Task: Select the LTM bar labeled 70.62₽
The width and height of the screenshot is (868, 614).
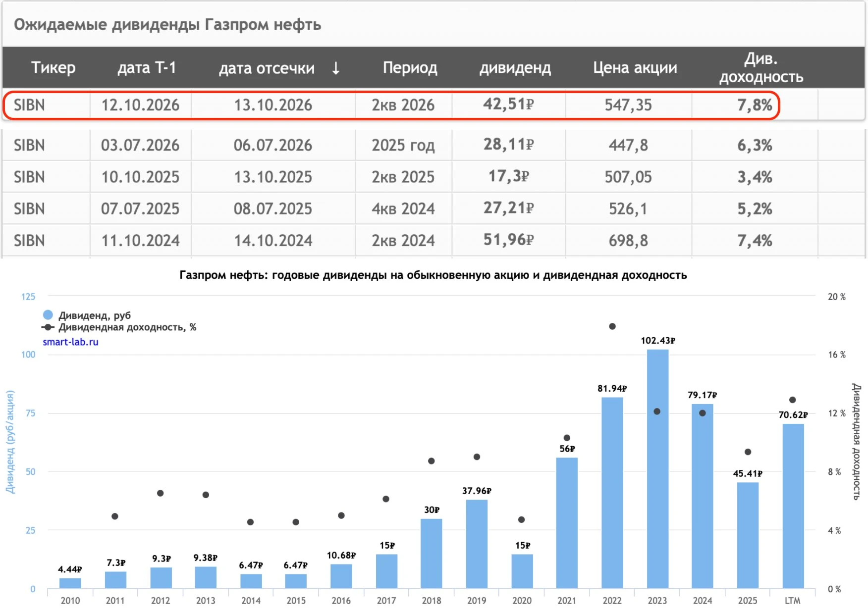Action: (793, 506)
